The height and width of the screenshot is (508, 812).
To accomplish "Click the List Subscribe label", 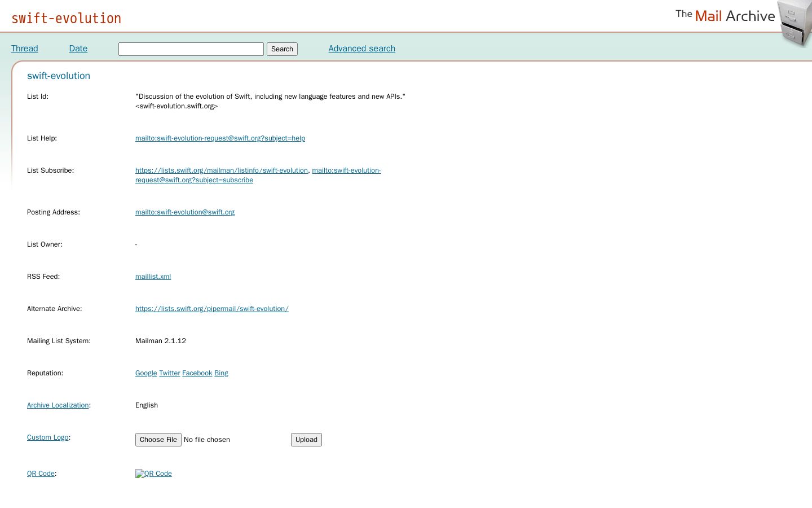I will point(50,170).
